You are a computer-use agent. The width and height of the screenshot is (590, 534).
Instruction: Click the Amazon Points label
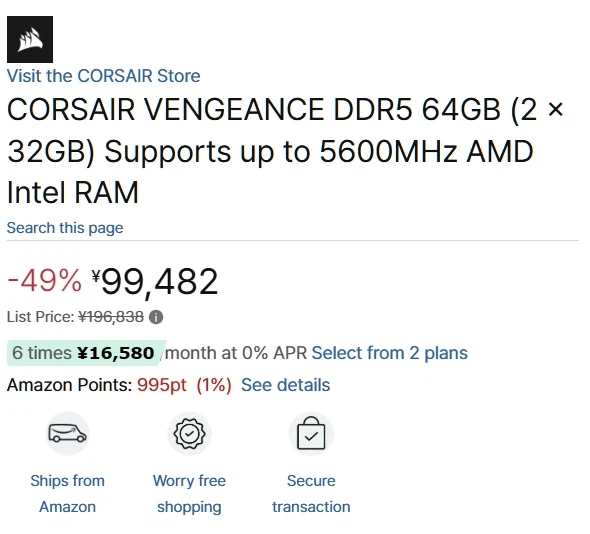point(70,385)
